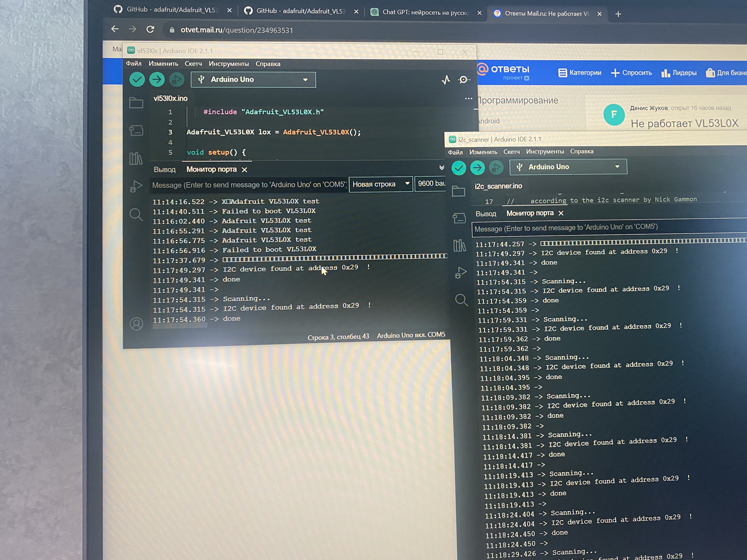
Task: Start debugging in i2c_scanner window toolbar
Action: tap(496, 167)
